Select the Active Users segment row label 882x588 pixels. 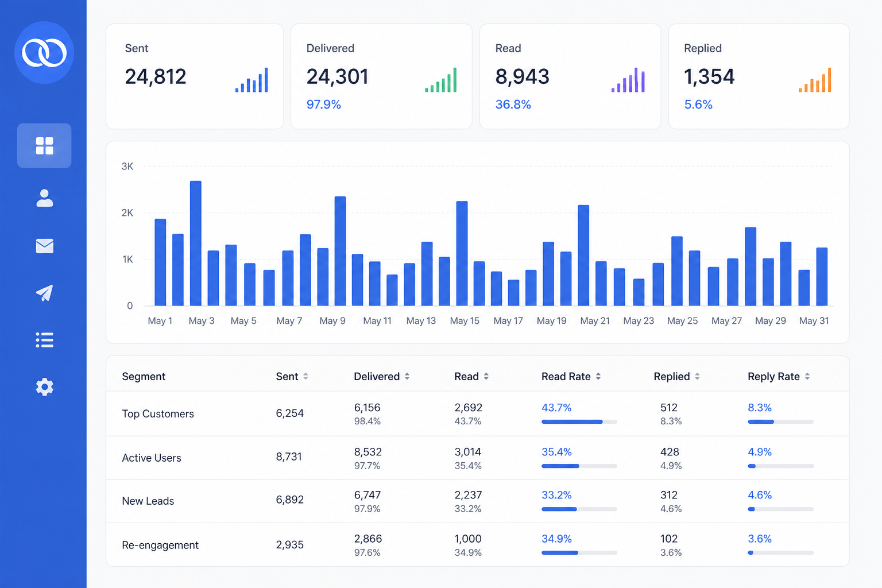pos(152,458)
